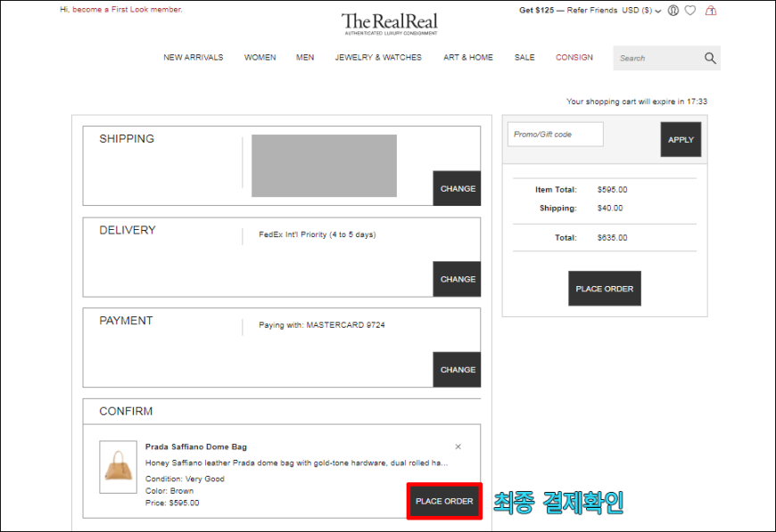The height and width of the screenshot is (532, 776).
Task: Open the Prada bag product thumbnail
Action: [119, 467]
